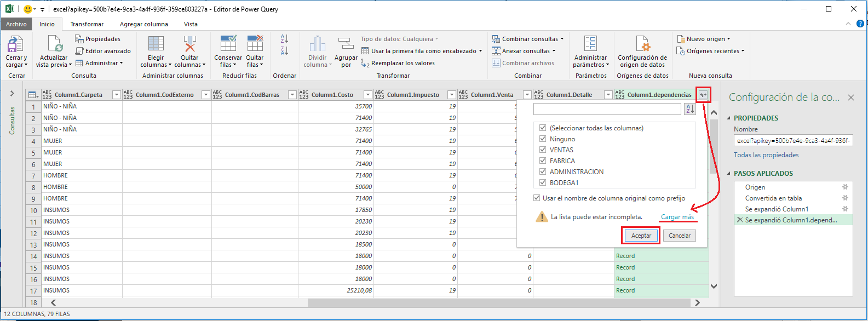
Task: Click the Administrar parámetros icon
Action: pos(590,45)
